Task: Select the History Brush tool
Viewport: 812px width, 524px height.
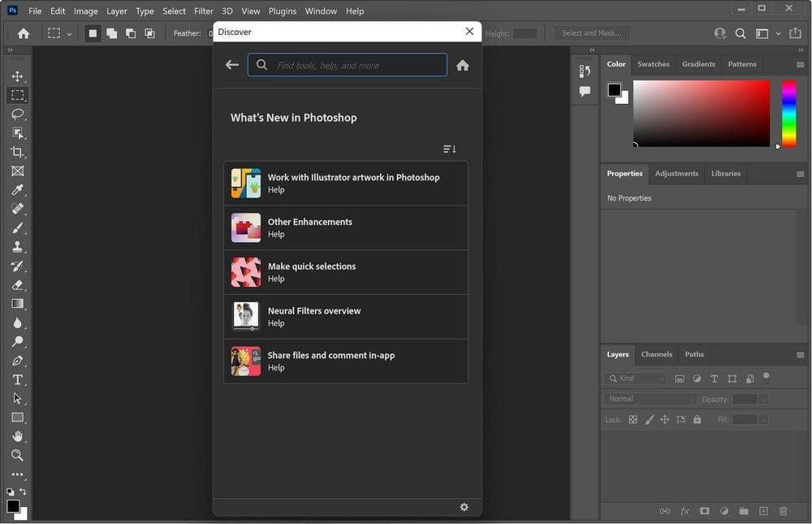Action: 18,266
